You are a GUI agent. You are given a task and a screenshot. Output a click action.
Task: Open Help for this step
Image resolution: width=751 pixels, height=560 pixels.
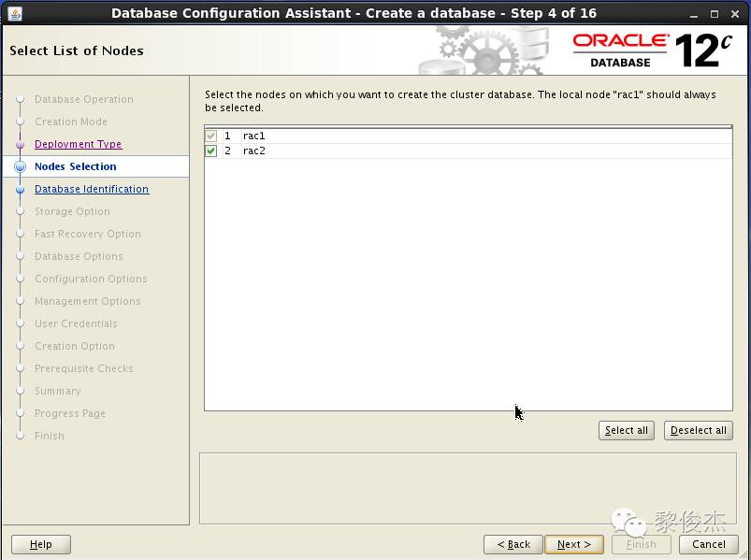pos(41,544)
